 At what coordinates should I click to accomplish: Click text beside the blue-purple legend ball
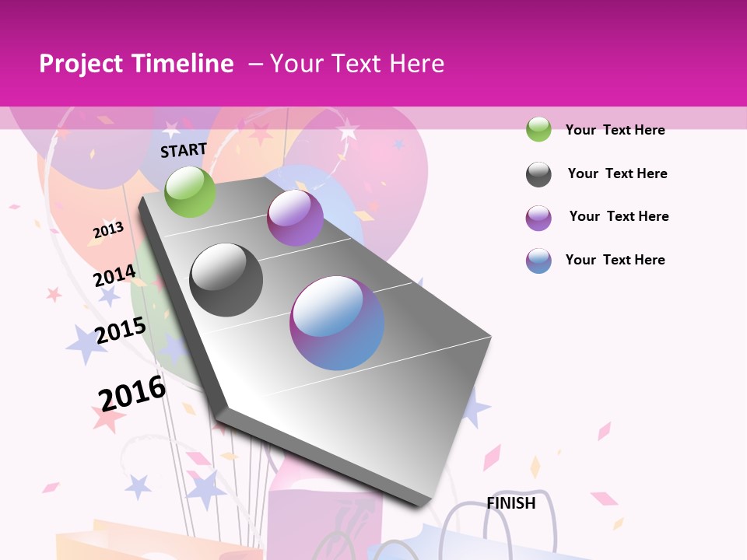coord(615,260)
